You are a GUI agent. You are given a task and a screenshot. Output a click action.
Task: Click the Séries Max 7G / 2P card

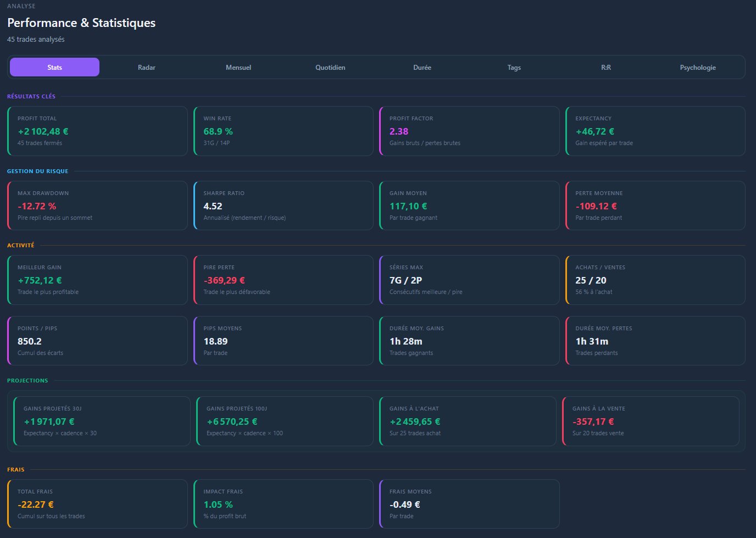pyautogui.click(x=469, y=280)
